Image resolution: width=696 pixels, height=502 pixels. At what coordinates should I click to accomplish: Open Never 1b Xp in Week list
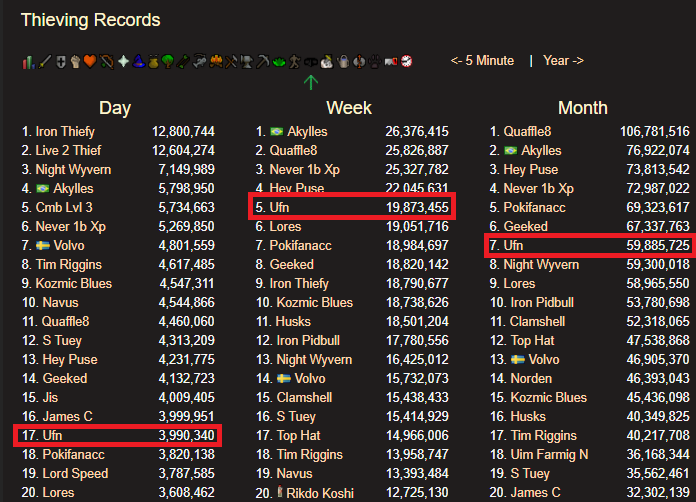304,170
